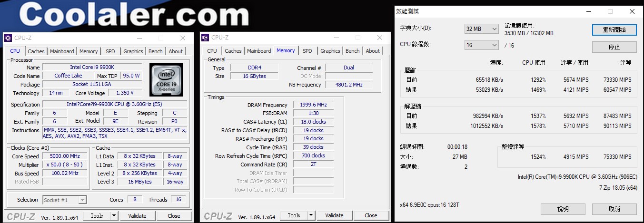
Task: Click Close button in second CPU-Z window
Action: coord(371,215)
